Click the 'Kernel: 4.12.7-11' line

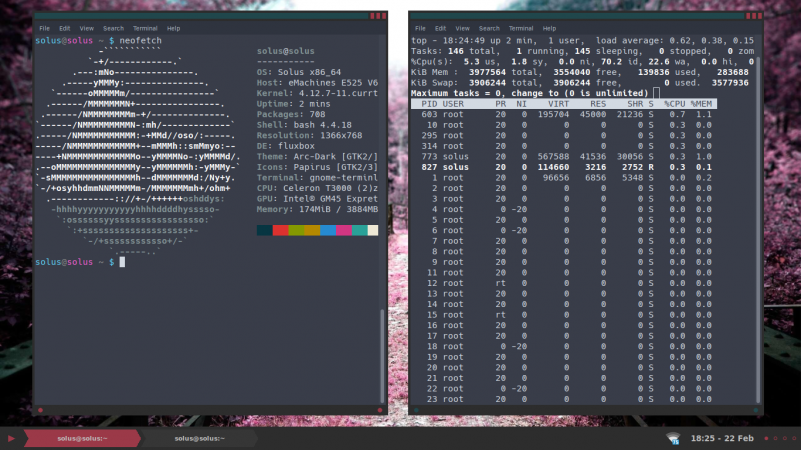pyautogui.click(x=317, y=93)
